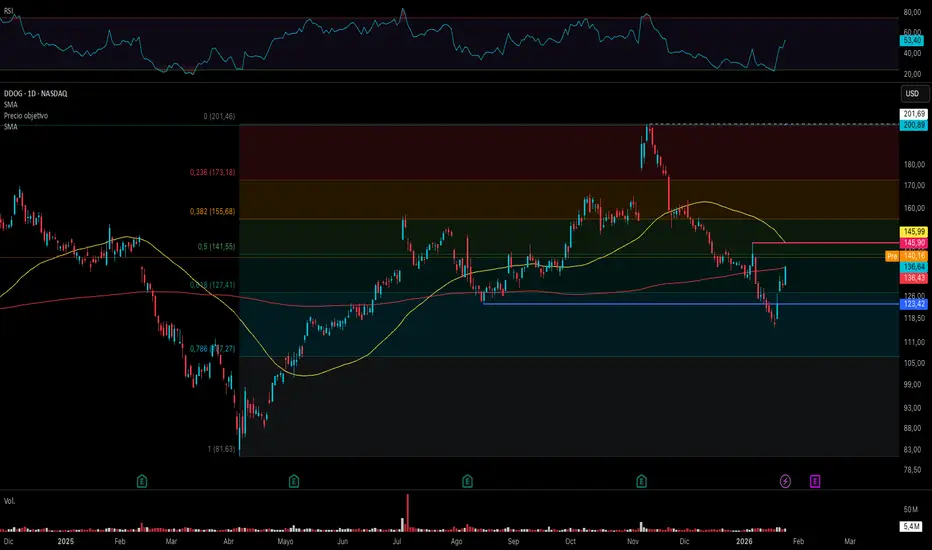Click the volume value label 5,4M
The image size is (932, 550).
(x=911, y=527)
